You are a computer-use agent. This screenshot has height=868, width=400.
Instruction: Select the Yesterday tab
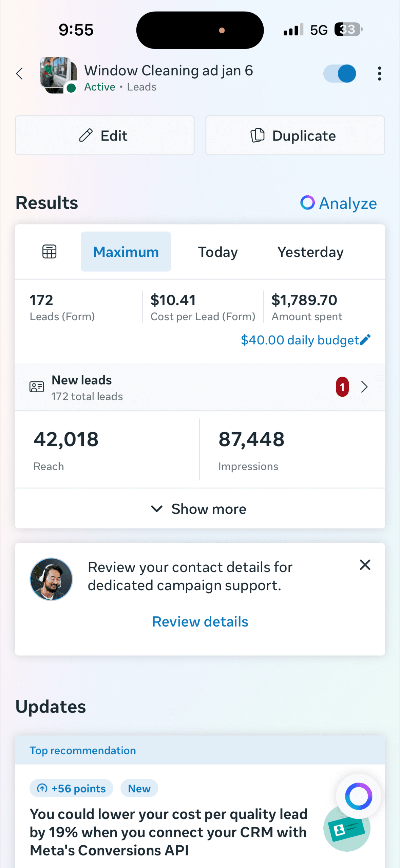pyautogui.click(x=310, y=252)
